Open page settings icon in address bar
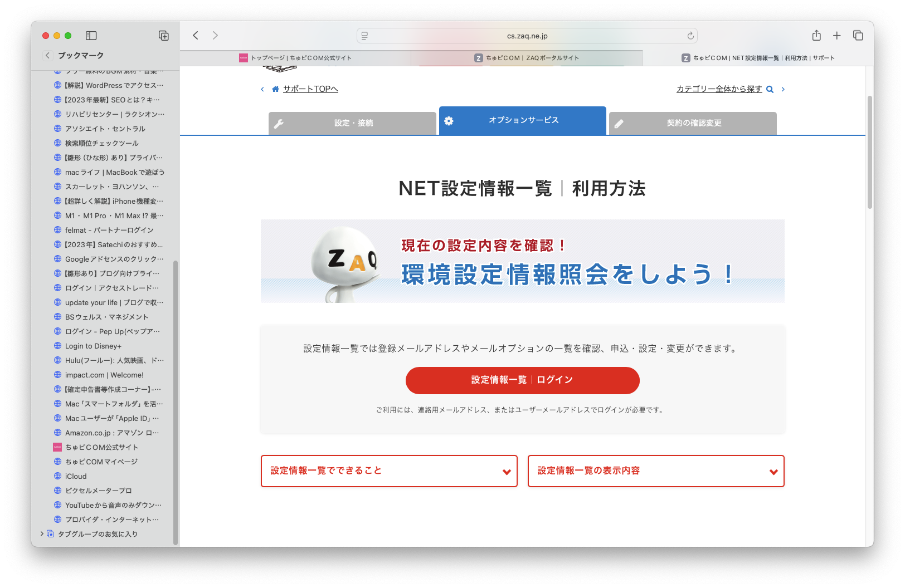The width and height of the screenshot is (905, 588). (364, 36)
